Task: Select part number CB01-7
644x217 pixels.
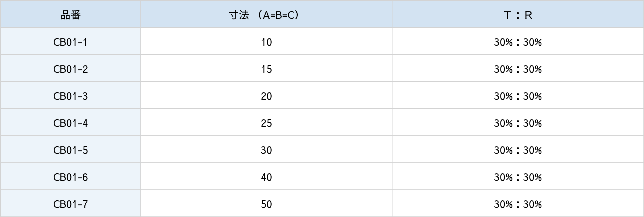Action: (x=70, y=204)
